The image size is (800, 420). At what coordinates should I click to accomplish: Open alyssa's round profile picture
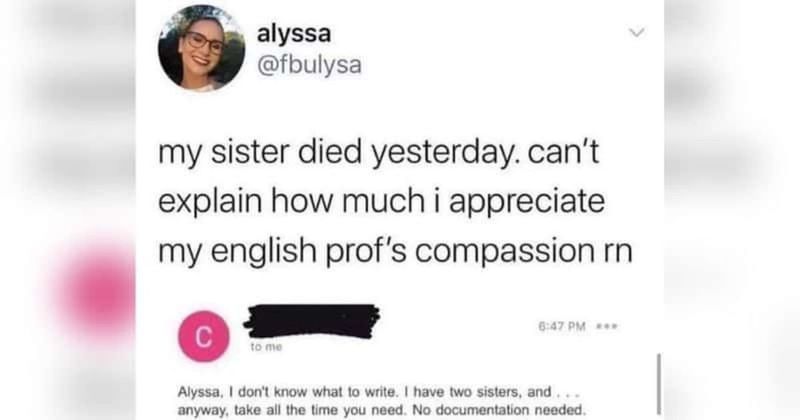[x=202, y=48]
